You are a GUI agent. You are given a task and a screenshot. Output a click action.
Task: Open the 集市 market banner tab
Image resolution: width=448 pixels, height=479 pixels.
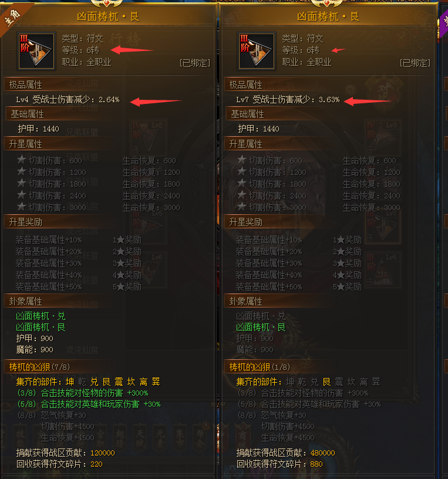[x=180, y=438]
